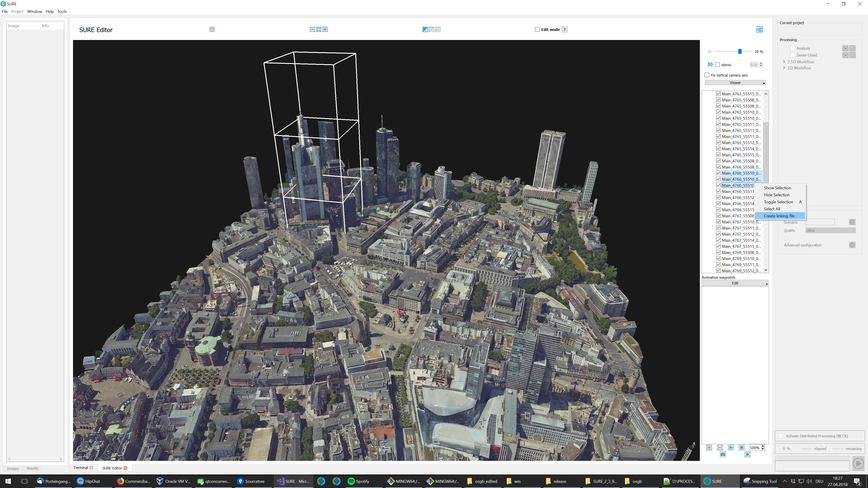Click the brightness sun icon next to slider
The height and width of the screenshot is (488, 868).
(x=710, y=52)
